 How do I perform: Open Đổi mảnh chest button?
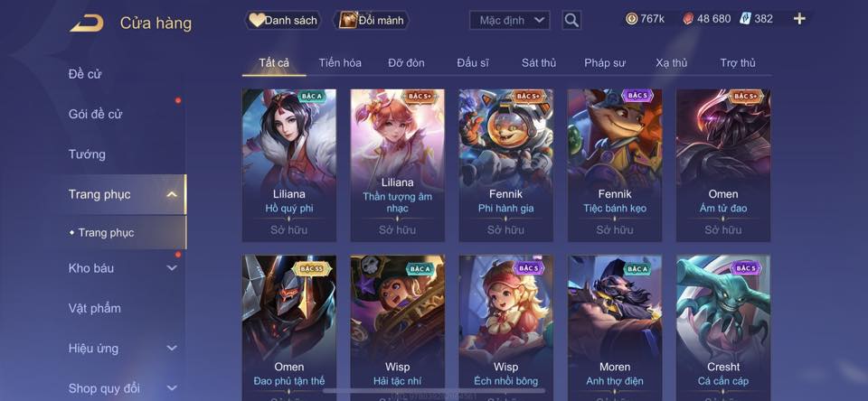tap(371, 21)
